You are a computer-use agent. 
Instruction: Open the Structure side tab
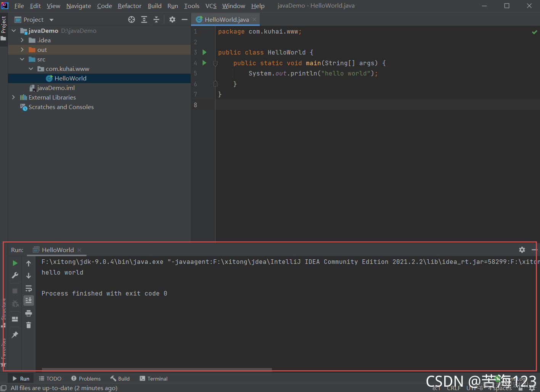tap(4, 312)
